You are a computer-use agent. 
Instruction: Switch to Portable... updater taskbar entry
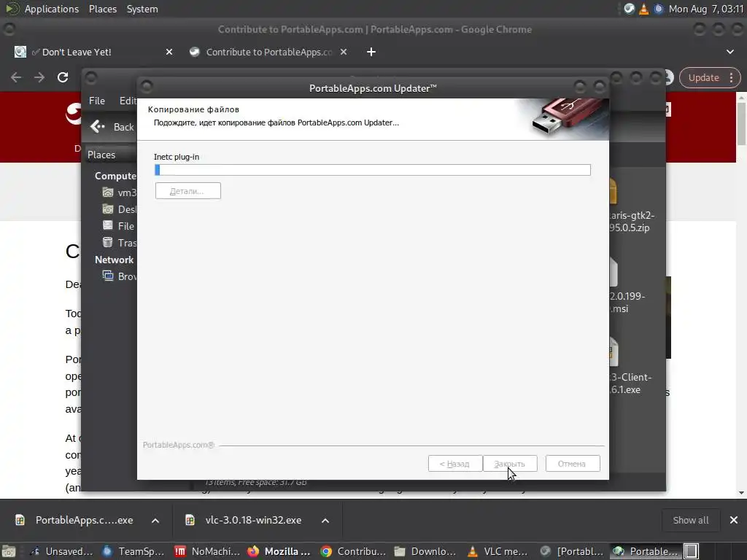tap(646, 551)
